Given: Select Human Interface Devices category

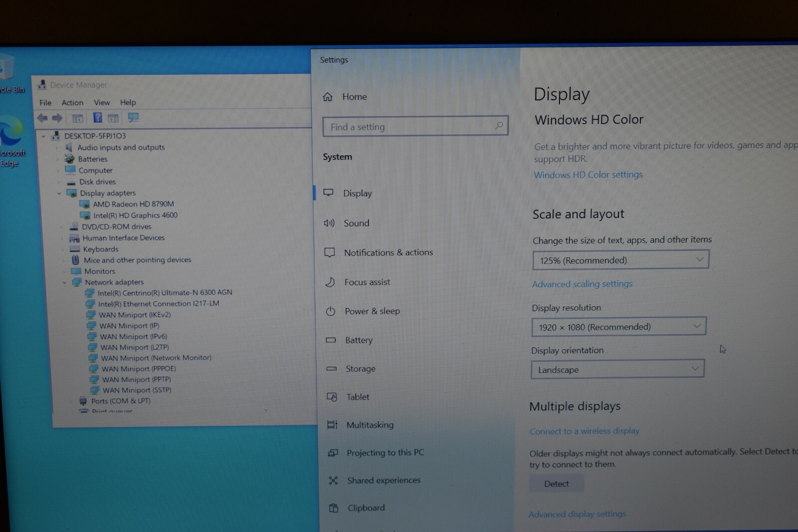Looking at the screenshot, I should coord(123,238).
